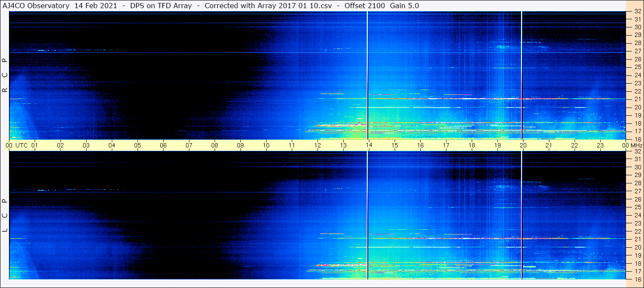Image resolution: width=644 pixels, height=288 pixels.
Task: Select the 13 hour label on the time axis
Action: point(343,145)
